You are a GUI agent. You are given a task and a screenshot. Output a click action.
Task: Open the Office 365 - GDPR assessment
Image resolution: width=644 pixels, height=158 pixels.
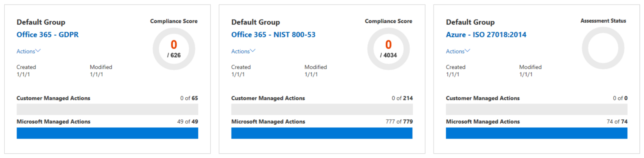(x=47, y=35)
